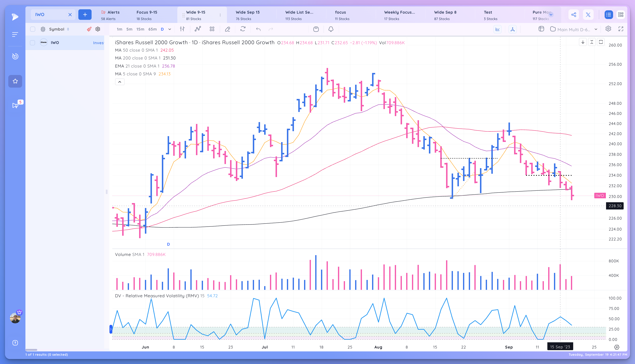The image size is (635, 364).
Task: Open the indicators icon
Action: click(x=198, y=29)
